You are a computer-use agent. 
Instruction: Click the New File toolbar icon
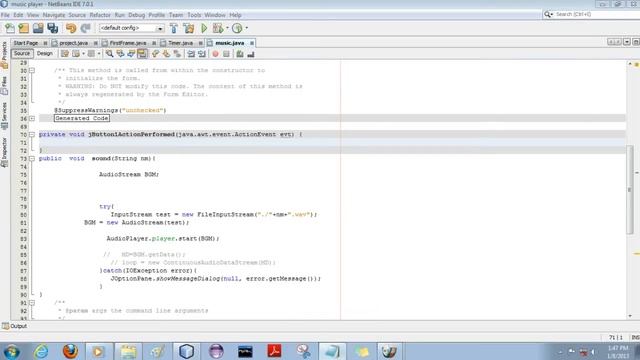tap(10, 28)
